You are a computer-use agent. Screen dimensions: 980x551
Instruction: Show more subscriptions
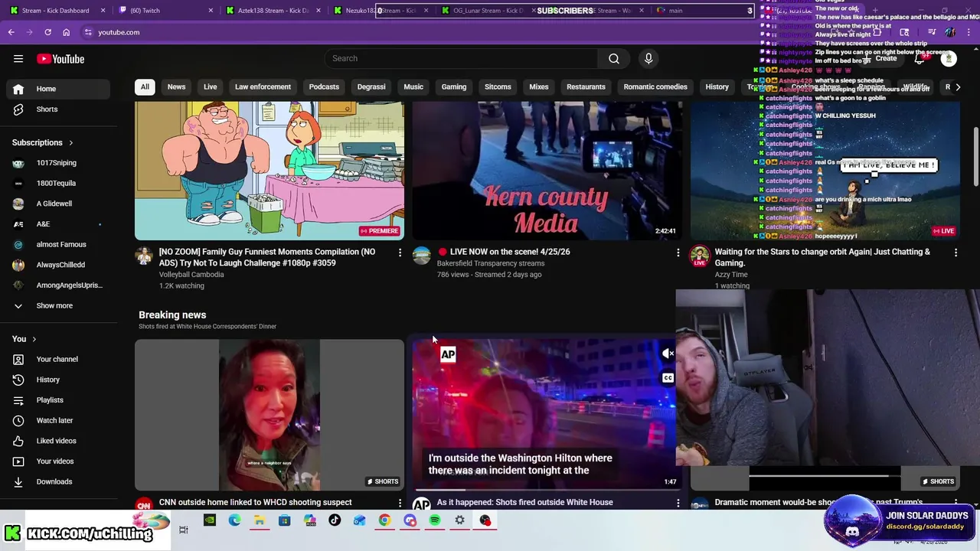click(x=57, y=305)
